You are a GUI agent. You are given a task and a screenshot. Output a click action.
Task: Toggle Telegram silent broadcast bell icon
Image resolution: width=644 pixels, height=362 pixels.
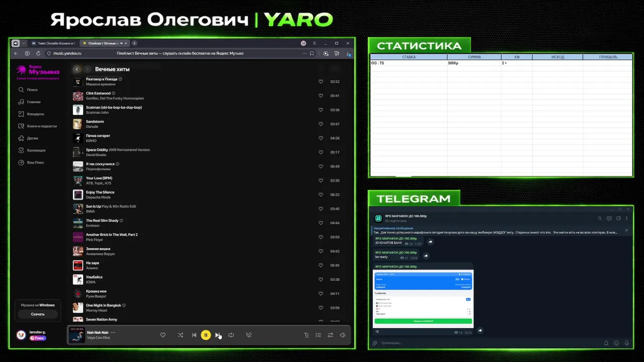click(606, 343)
